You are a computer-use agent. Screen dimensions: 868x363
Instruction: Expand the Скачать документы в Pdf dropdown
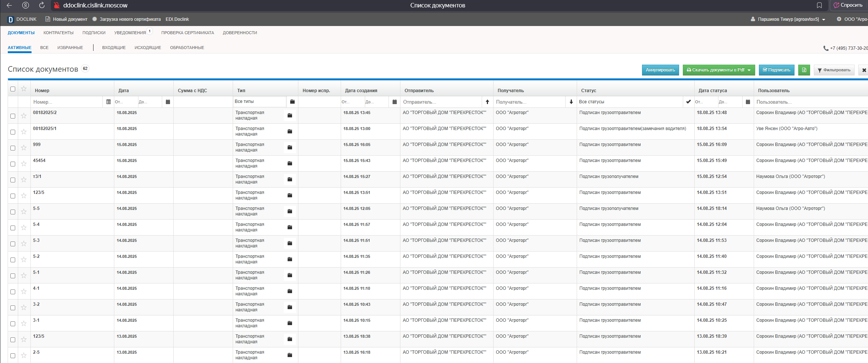[x=718, y=70]
